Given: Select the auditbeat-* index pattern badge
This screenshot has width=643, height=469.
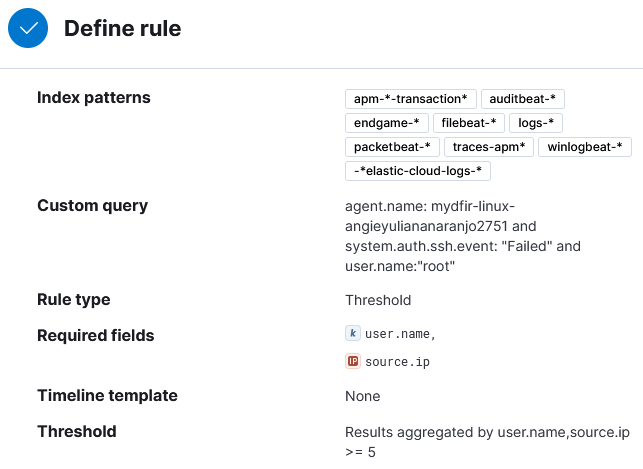Looking at the screenshot, I should click(x=522, y=99).
